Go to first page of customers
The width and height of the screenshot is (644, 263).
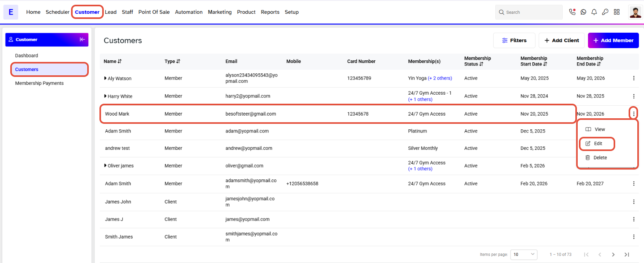pyautogui.click(x=586, y=254)
